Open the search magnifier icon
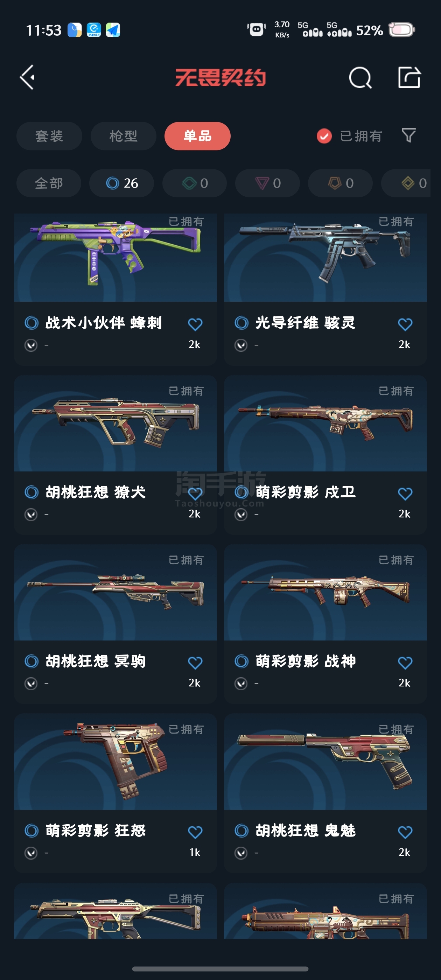The height and width of the screenshot is (980, 441). click(360, 78)
